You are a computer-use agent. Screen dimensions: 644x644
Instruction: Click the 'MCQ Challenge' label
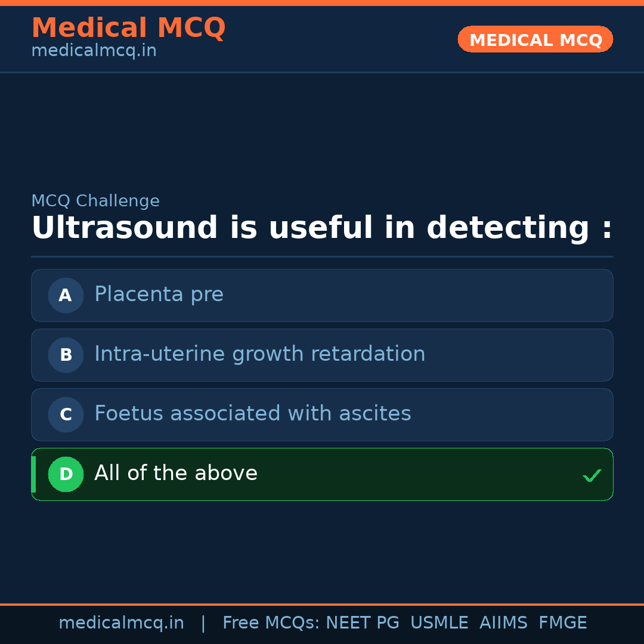(x=95, y=201)
